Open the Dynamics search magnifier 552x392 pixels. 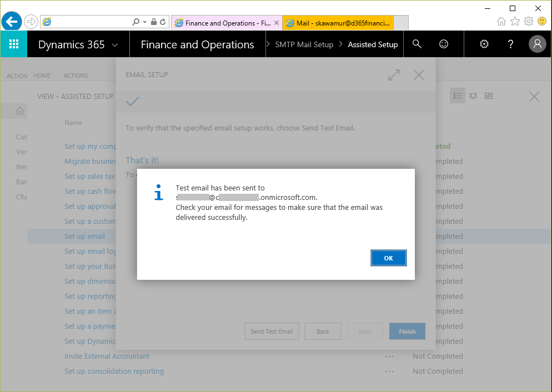(x=417, y=44)
